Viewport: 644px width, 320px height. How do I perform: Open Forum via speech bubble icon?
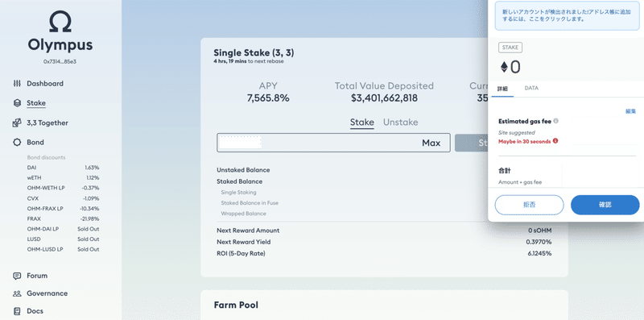click(17, 276)
